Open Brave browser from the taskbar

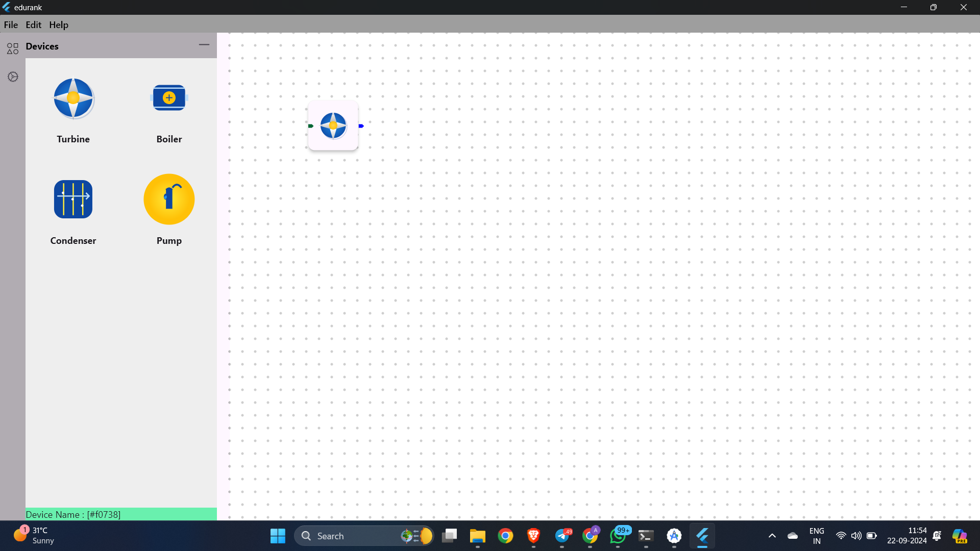click(x=534, y=536)
